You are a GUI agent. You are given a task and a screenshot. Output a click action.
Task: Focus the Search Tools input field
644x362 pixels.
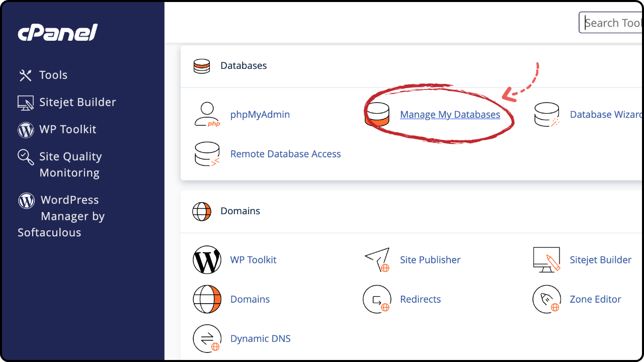(x=611, y=23)
